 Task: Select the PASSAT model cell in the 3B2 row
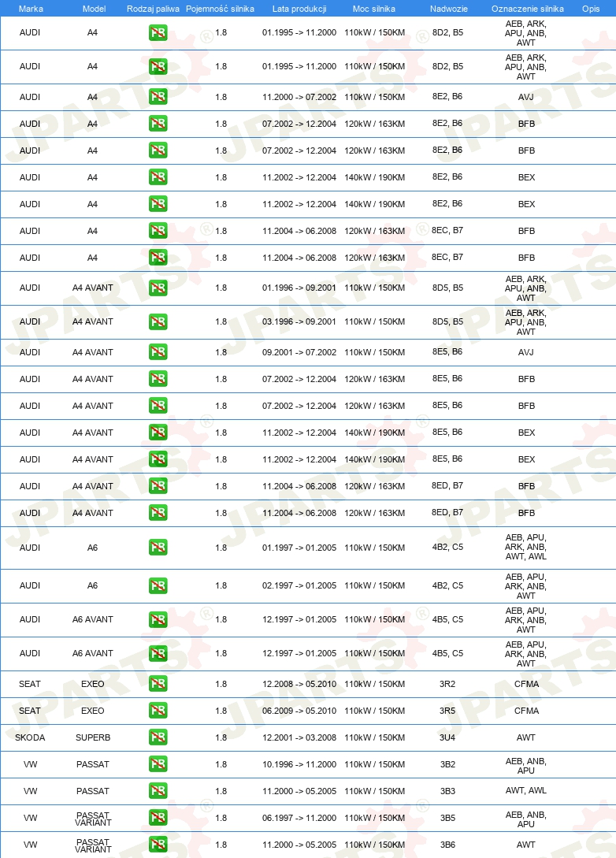[92, 764]
